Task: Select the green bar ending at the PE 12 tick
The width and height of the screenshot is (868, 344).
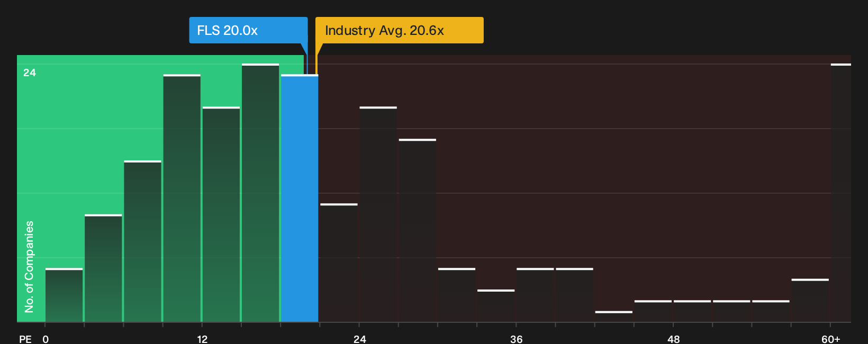Action: click(182, 198)
